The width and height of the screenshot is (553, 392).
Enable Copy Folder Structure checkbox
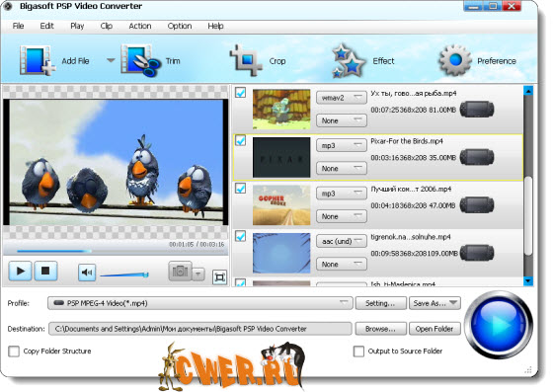pos(14,352)
